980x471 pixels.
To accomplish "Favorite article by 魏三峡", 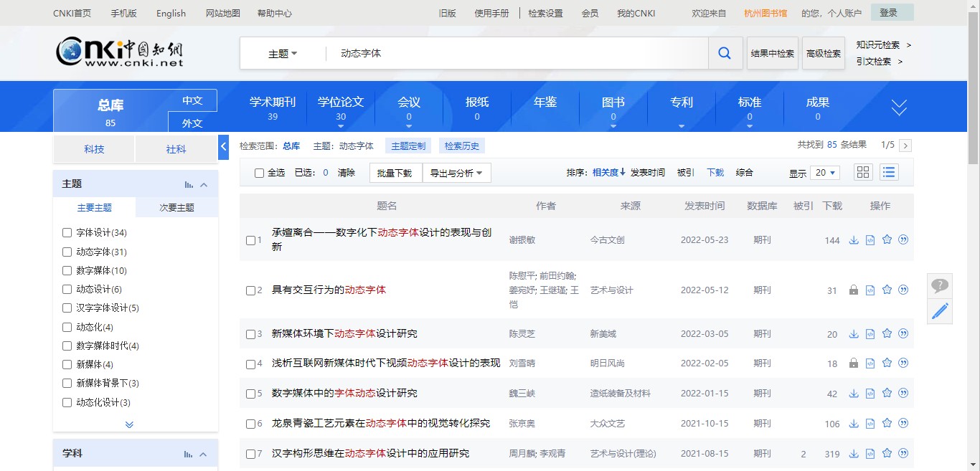I will pyautogui.click(x=887, y=393).
